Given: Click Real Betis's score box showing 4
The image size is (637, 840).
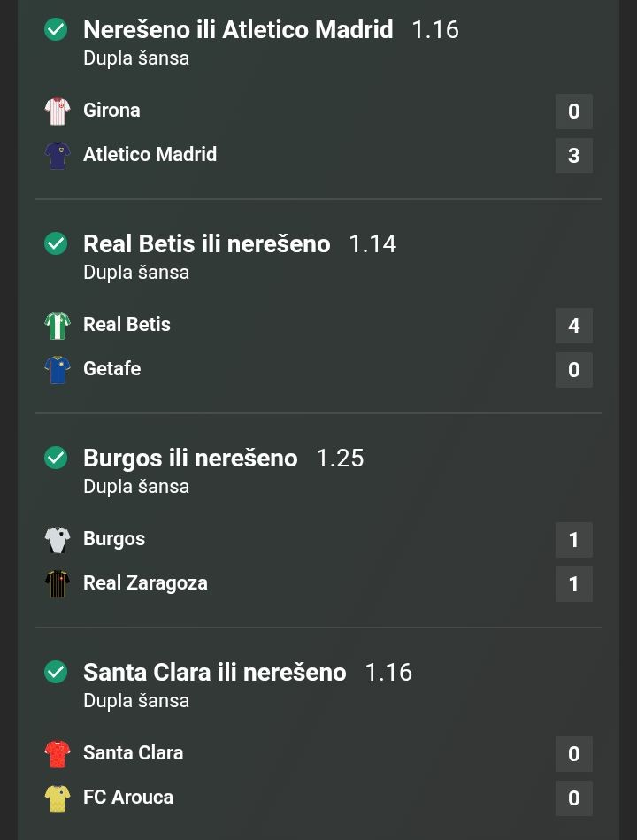Looking at the screenshot, I should 573,326.
